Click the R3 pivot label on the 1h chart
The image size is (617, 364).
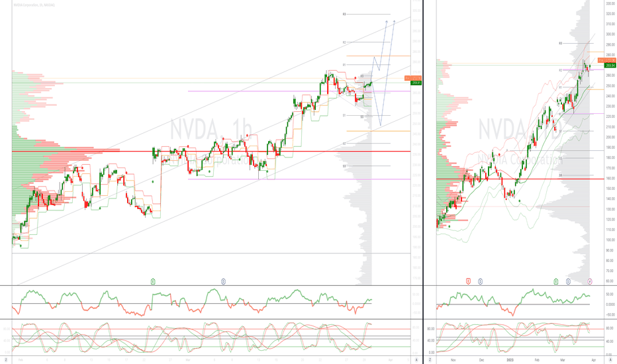click(x=344, y=14)
